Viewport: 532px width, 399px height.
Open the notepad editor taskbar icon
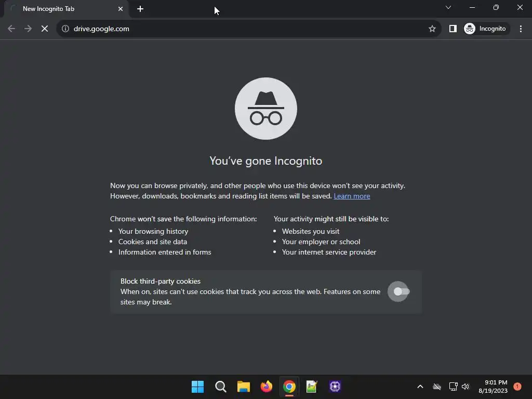pos(312,387)
